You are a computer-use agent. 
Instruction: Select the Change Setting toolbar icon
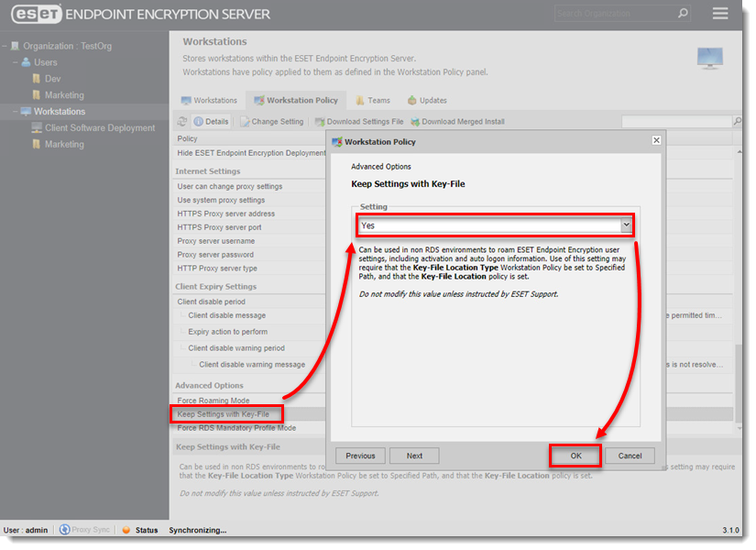click(264, 120)
